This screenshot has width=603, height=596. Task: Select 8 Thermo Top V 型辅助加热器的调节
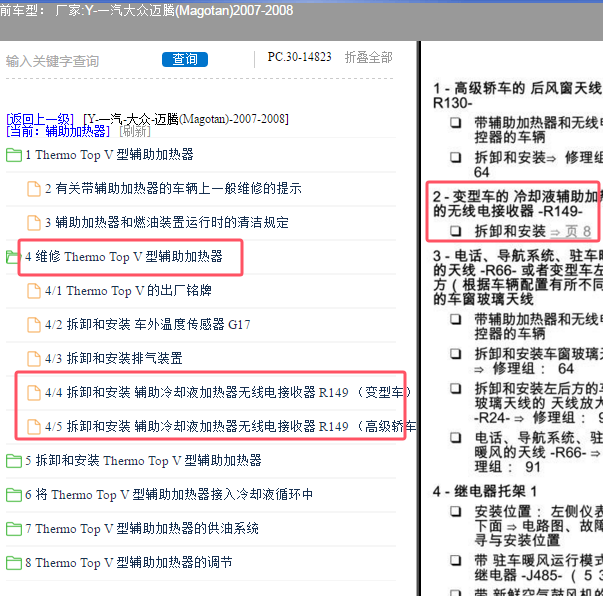click(129, 563)
